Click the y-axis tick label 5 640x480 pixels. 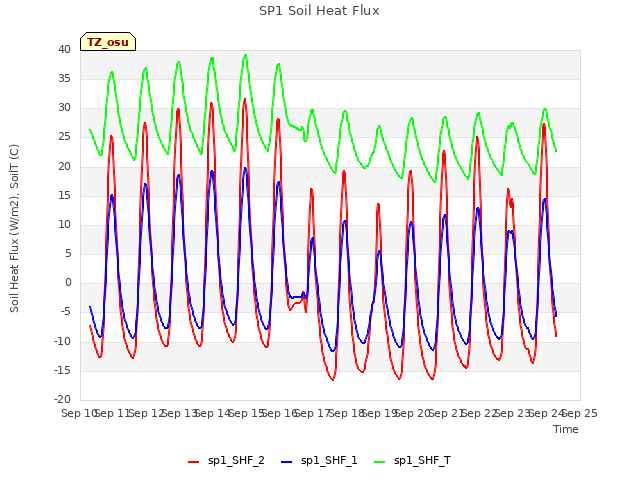[x=68, y=253]
